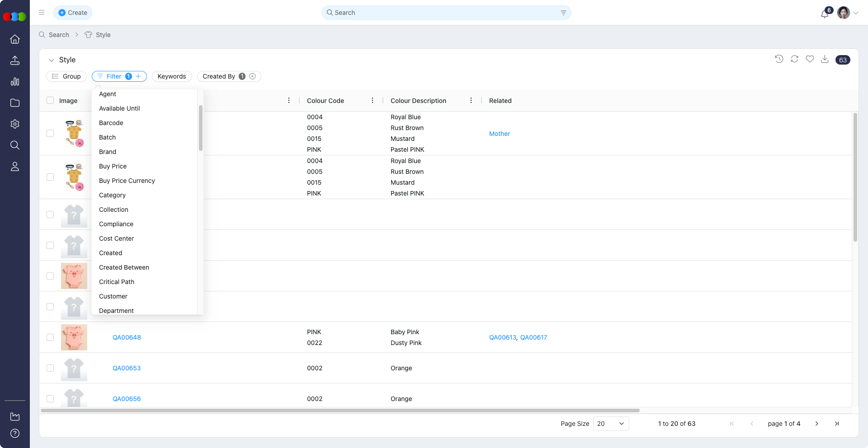Image resolution: width=868 pixels, height=448 pixels.
Task: Select Collection in the filter list
Action: click(x=113, y=210)
